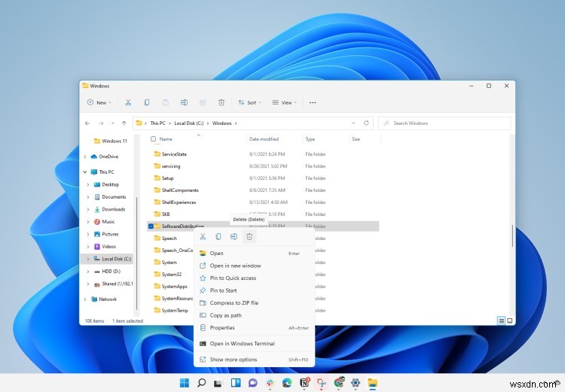Open the View dropdown menu
Screen dimensions: 565x392
pos(284,102)
